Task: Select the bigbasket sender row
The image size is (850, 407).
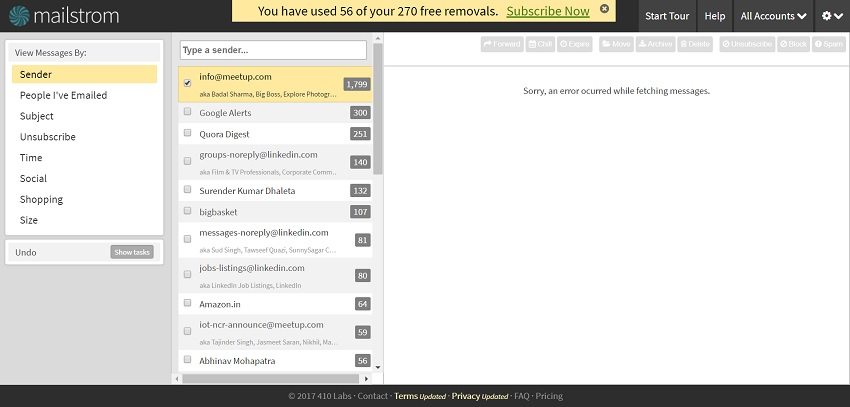Action: (275, 212)
